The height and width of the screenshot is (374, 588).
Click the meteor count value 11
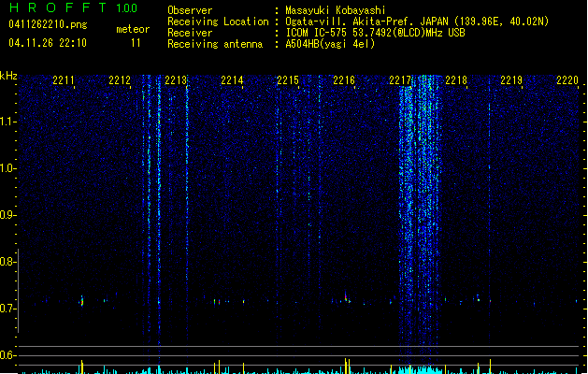136,43
